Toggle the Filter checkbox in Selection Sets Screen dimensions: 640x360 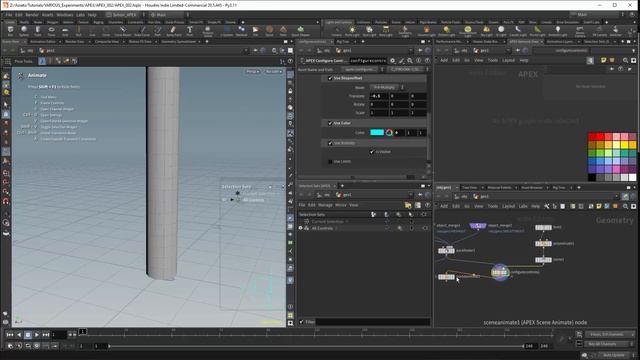pyautogui.click(x=302, y=322)
